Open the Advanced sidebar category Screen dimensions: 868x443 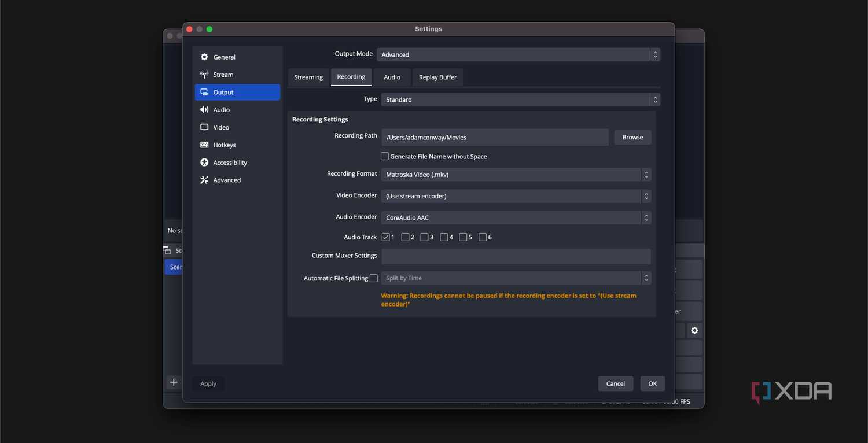(x=237, y=180)
